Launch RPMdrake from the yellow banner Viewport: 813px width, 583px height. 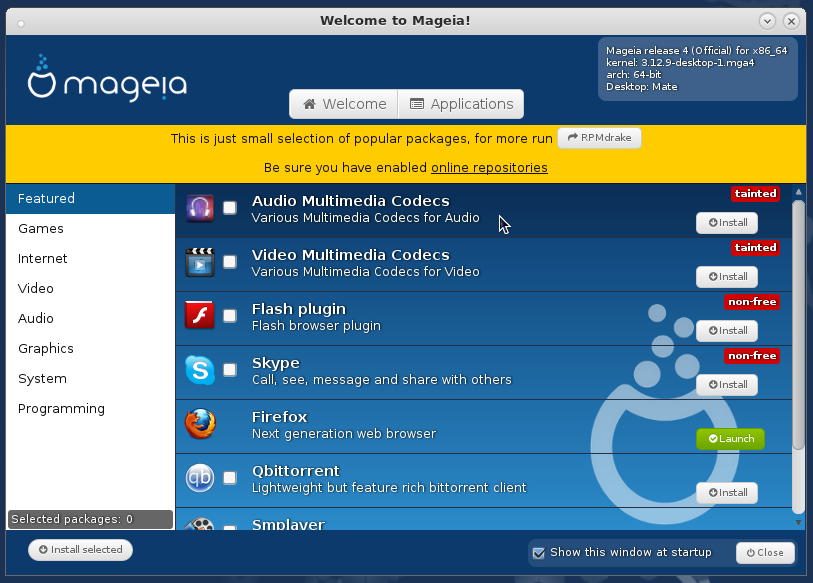point(599,138)
